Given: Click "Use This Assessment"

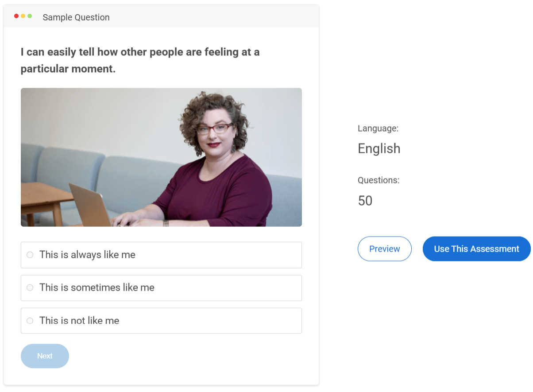Looking at the screenshot, I should tap(476, 248).
